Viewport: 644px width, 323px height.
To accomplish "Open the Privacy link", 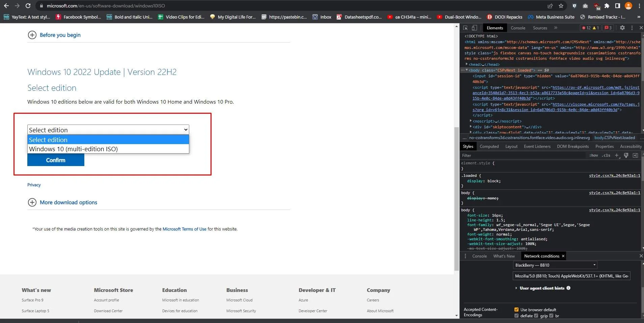I will [34, 185].
